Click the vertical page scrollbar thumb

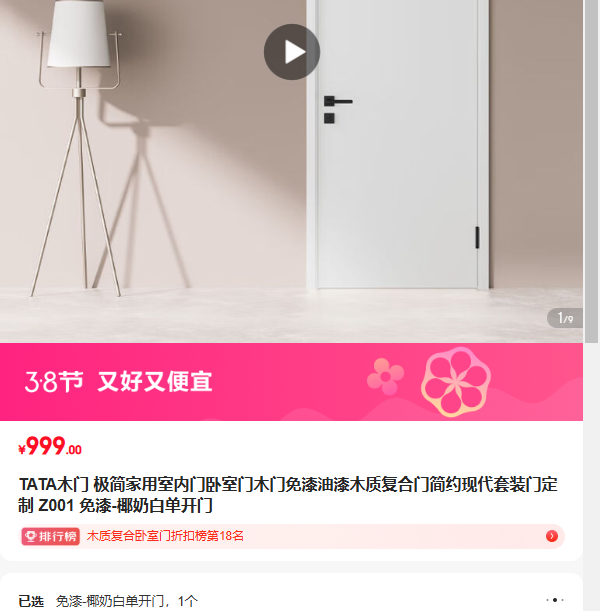(x=591, y=171)
